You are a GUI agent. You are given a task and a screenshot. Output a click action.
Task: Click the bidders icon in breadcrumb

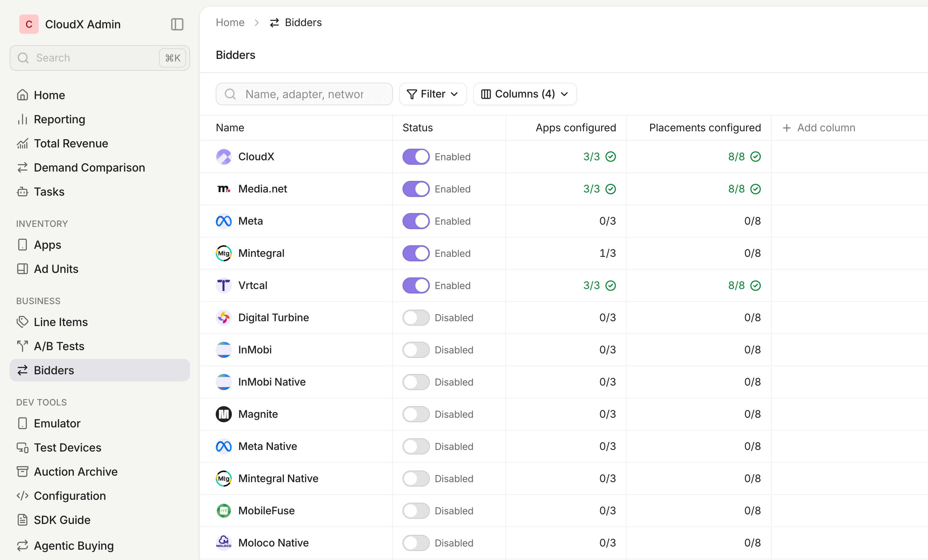point(275,23)
